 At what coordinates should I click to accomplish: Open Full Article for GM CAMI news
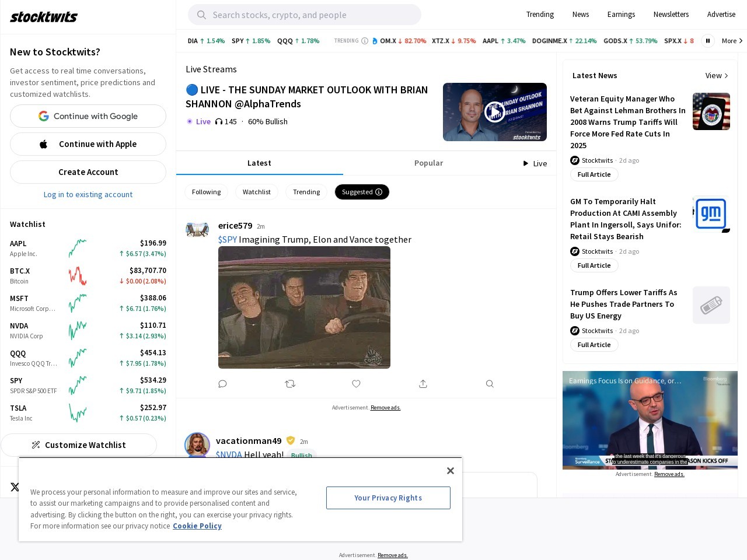click(594, 265)
